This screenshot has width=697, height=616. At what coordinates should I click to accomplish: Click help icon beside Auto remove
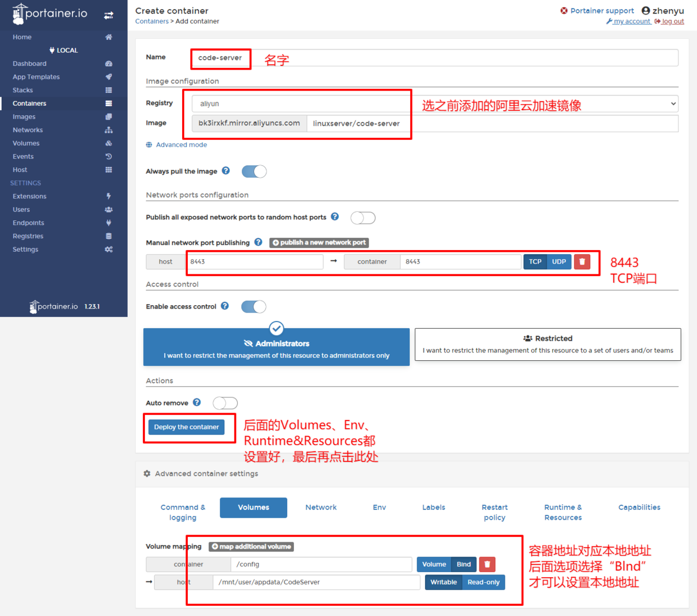(x=197, y=402)
